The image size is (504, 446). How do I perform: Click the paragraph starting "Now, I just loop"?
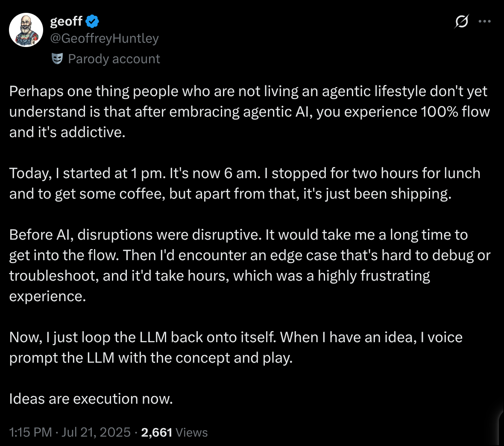[236, 347]
